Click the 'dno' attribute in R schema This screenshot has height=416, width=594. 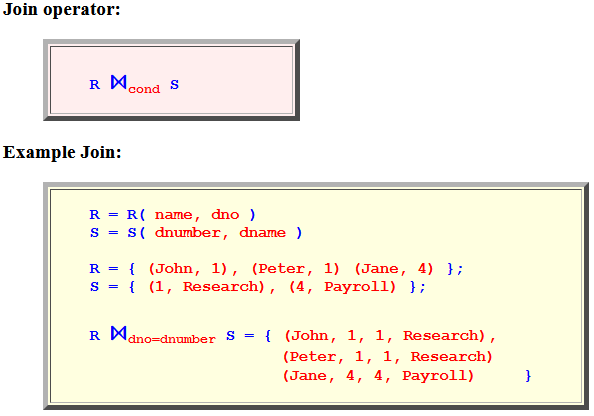click(225, 215)
